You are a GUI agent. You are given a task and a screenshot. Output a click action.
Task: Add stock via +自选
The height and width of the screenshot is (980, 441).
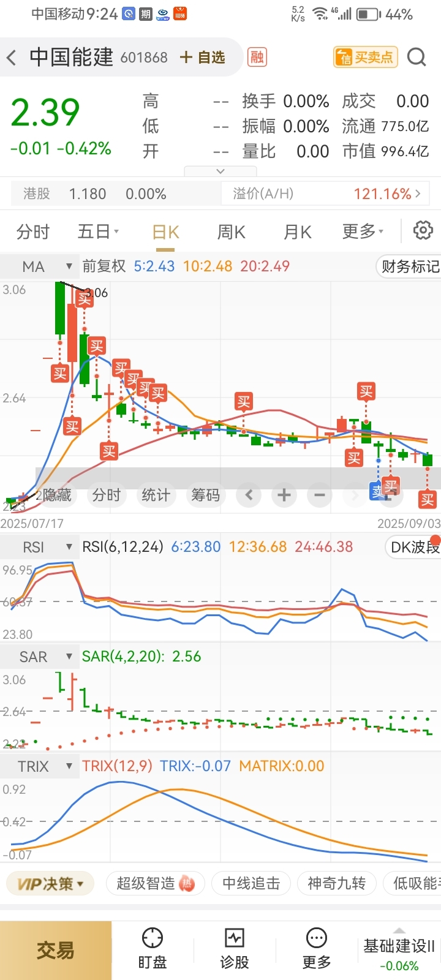(x=203, y=58)
